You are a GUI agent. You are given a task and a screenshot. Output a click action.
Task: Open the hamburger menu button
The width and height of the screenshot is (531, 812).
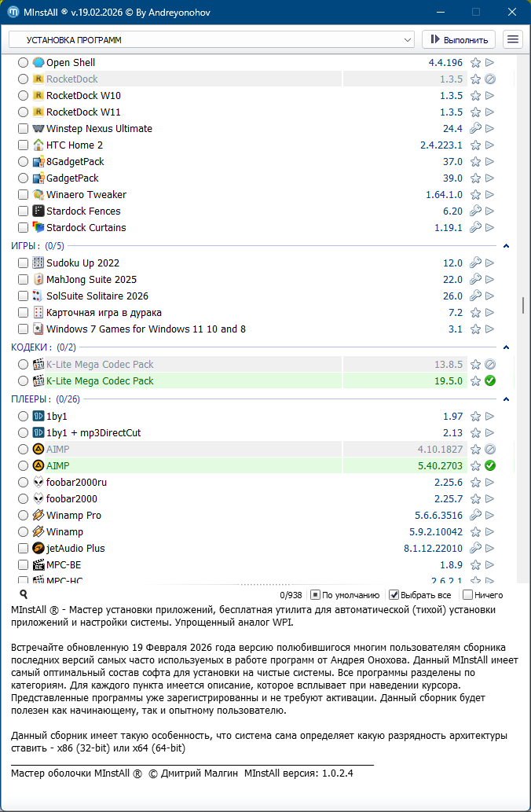click(x=513, y=39)
